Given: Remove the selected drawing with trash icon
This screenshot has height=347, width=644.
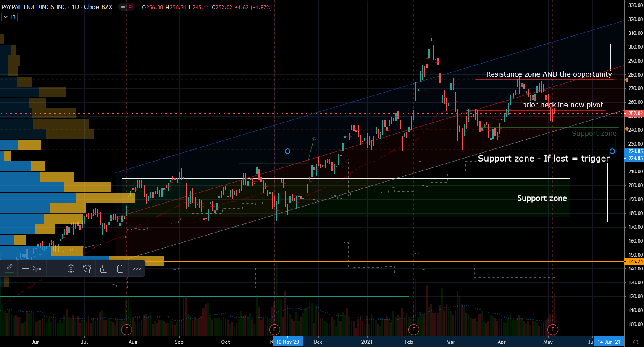Looking at the screenshot, I should (120, 268).
